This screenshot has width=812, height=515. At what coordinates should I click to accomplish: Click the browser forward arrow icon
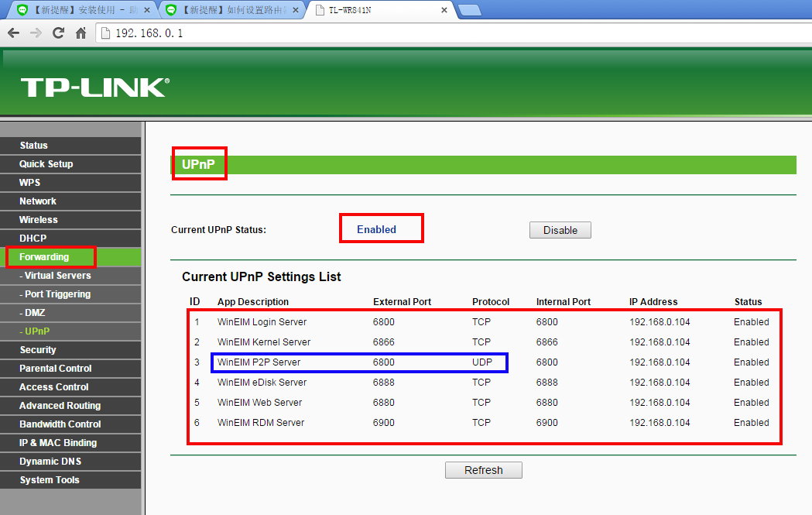36,33
